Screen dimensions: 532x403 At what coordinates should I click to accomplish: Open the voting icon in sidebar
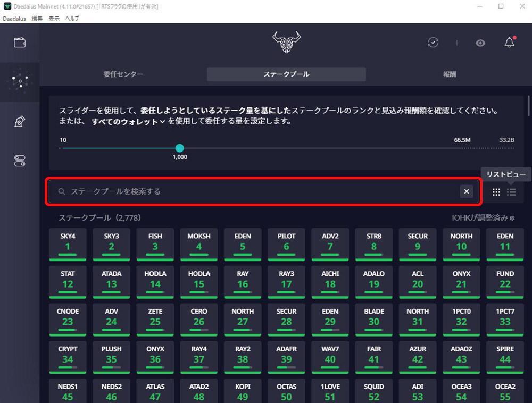[x=20, y=122]
